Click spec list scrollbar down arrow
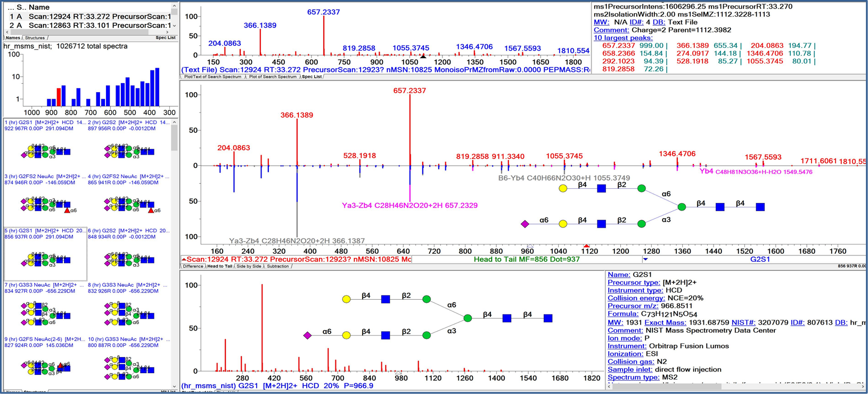 pos(174,26)
